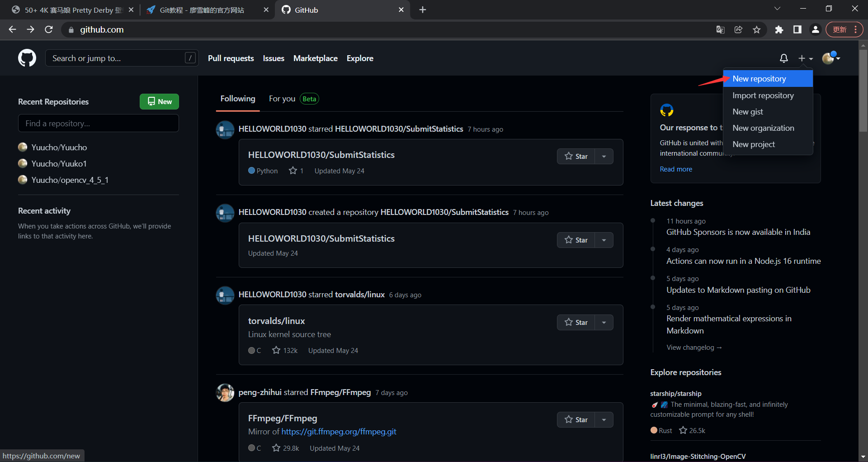
Task: Click View changelog link
Action: pos(694,348)
